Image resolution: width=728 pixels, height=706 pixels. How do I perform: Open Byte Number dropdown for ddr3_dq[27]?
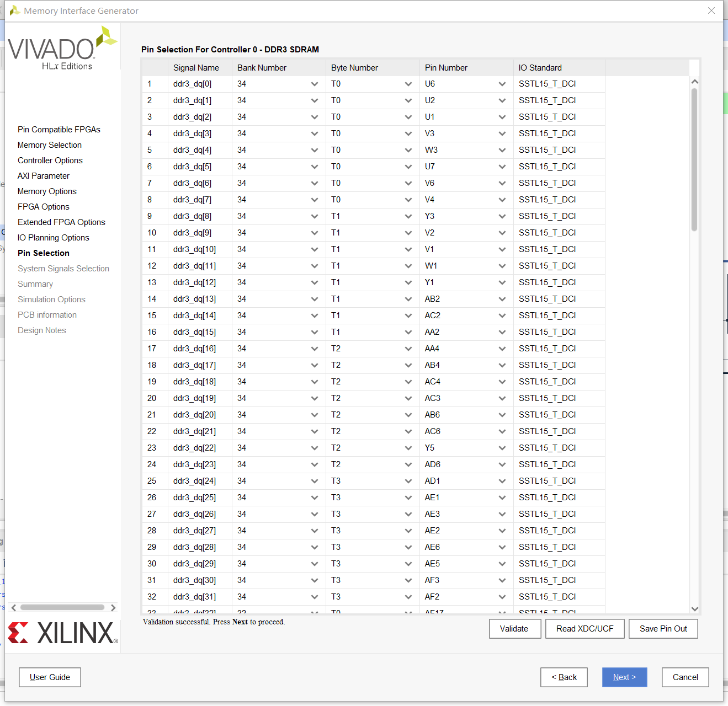[x=408, y=531]
